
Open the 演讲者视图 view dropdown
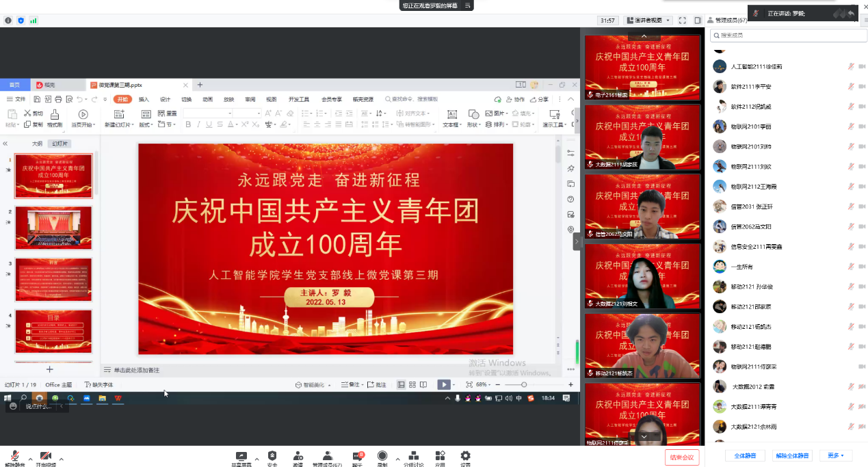pyautogui.click(x=647, y=21)
